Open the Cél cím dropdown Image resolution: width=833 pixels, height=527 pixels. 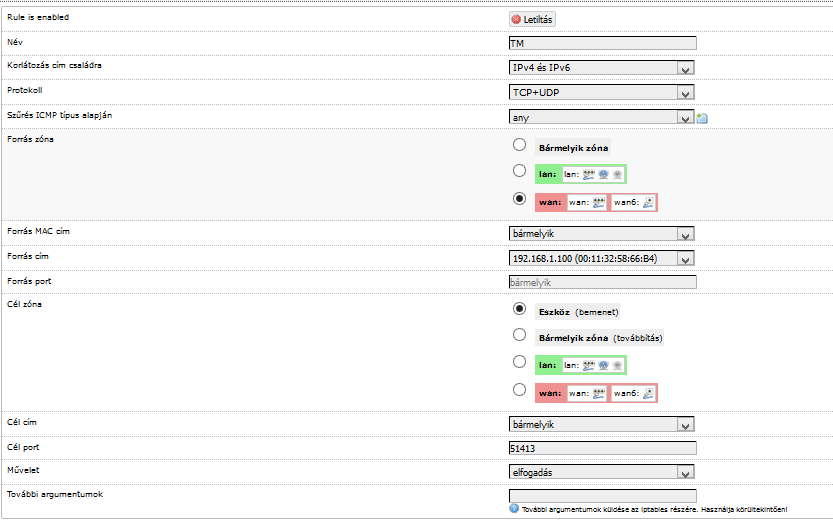601,424
